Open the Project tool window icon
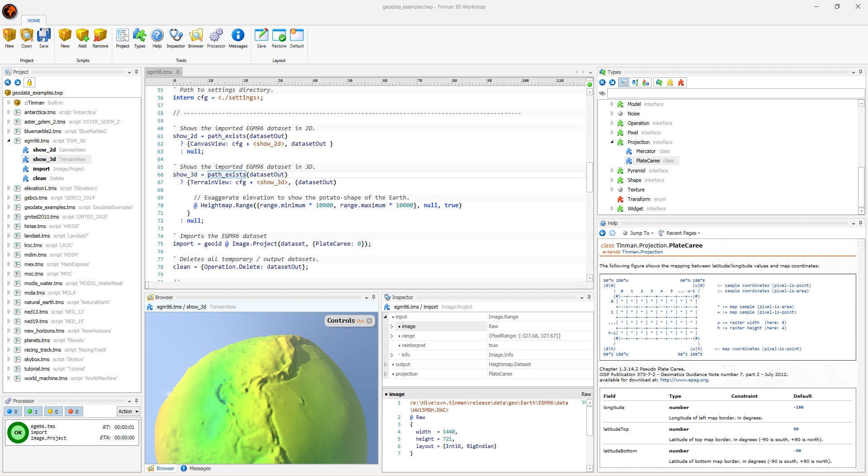This screenshot has height=476, width=868. 123,38
